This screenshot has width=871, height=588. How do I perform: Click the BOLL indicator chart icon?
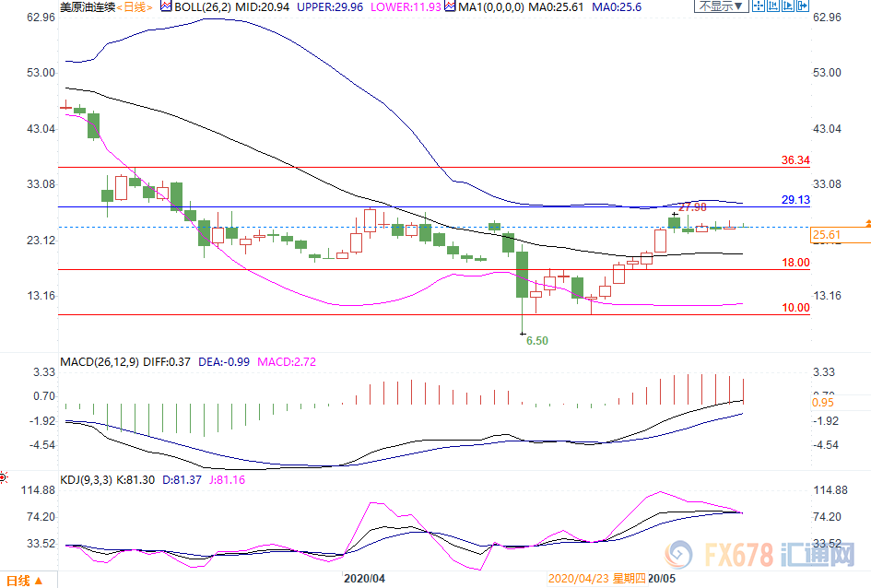click(166, 6)
